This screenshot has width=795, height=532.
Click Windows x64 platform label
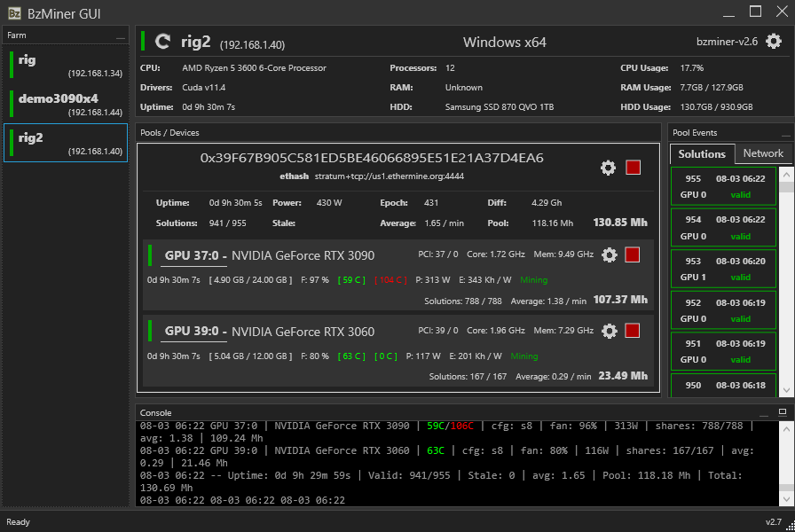(505, 42)
